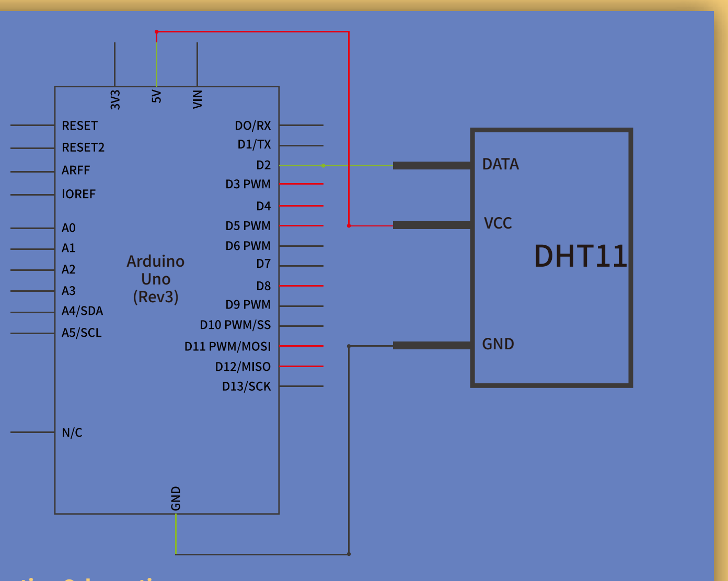The height and width of the screenshot is (581, 728).
Task: Select the D13/SCK pin label
Action: click(x=247, y=386)
